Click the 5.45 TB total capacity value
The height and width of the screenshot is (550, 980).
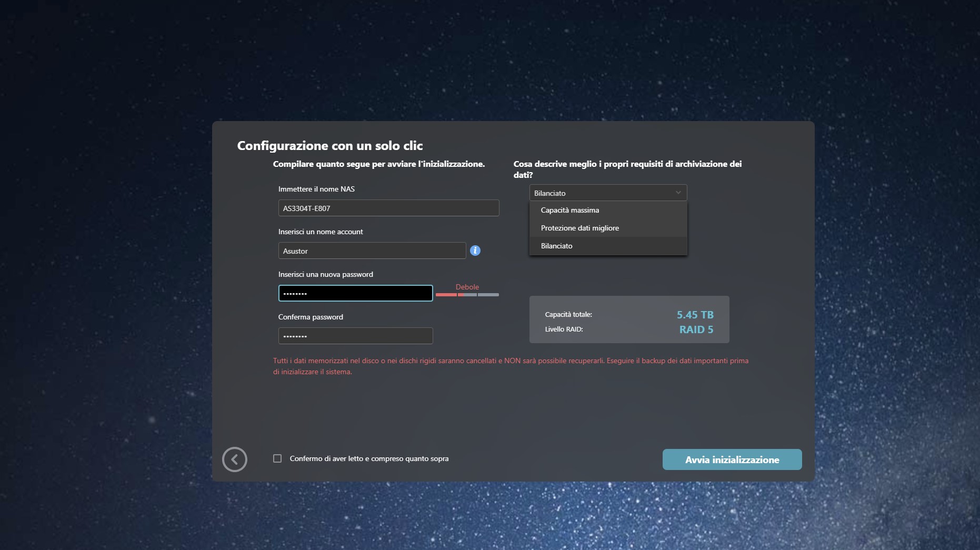(x=695, y=315)
